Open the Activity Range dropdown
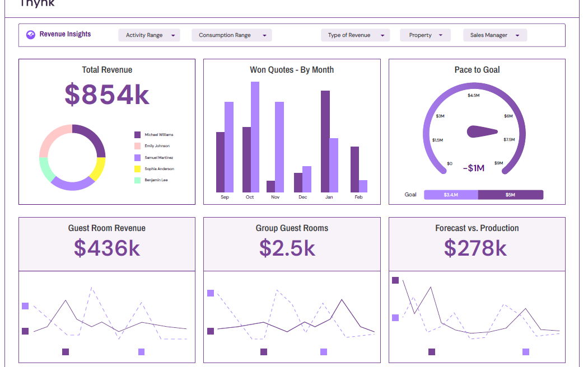The width and height of the screenshot is (588, 367). [150, 35]
